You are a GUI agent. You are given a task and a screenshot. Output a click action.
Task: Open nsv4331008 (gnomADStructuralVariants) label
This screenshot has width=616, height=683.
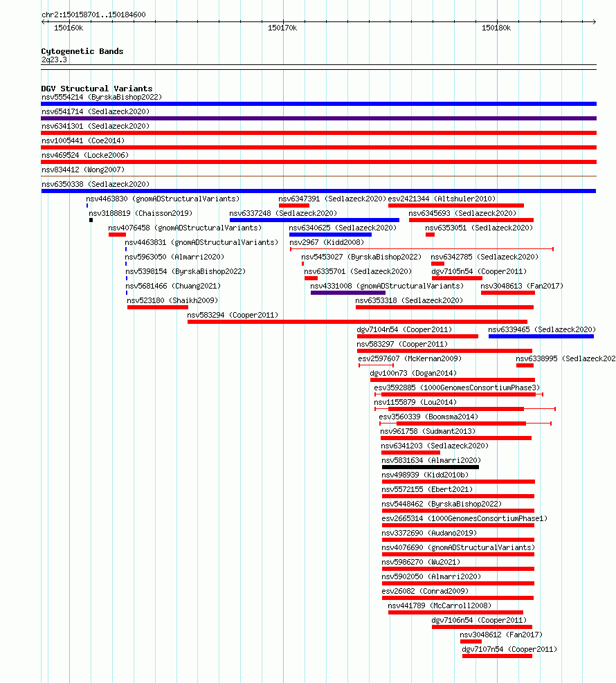(388, 286)
